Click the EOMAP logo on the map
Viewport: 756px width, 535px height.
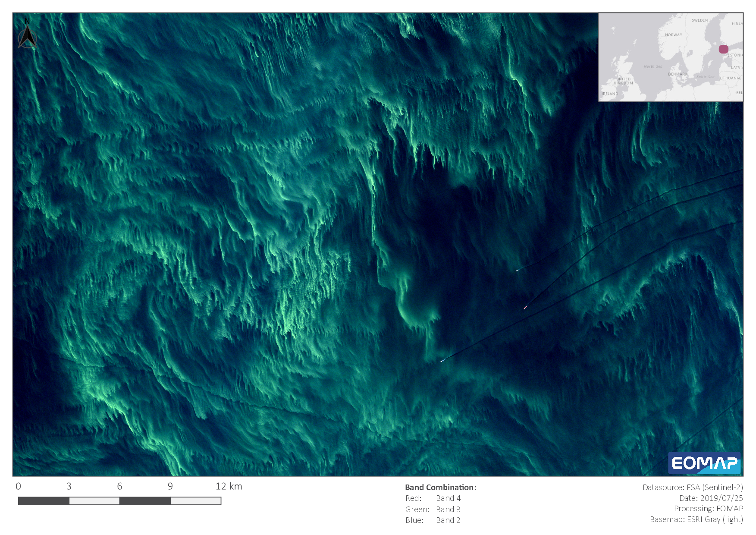click(x=704, y=463)
